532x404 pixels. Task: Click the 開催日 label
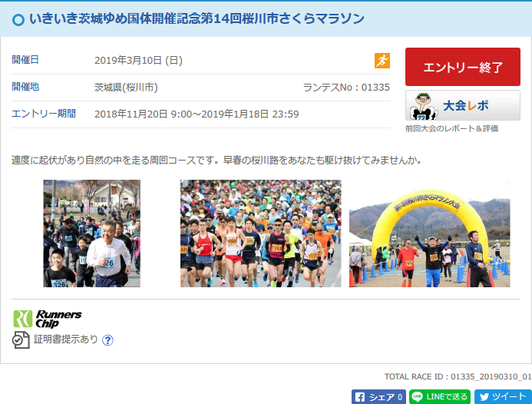[25, 60]
